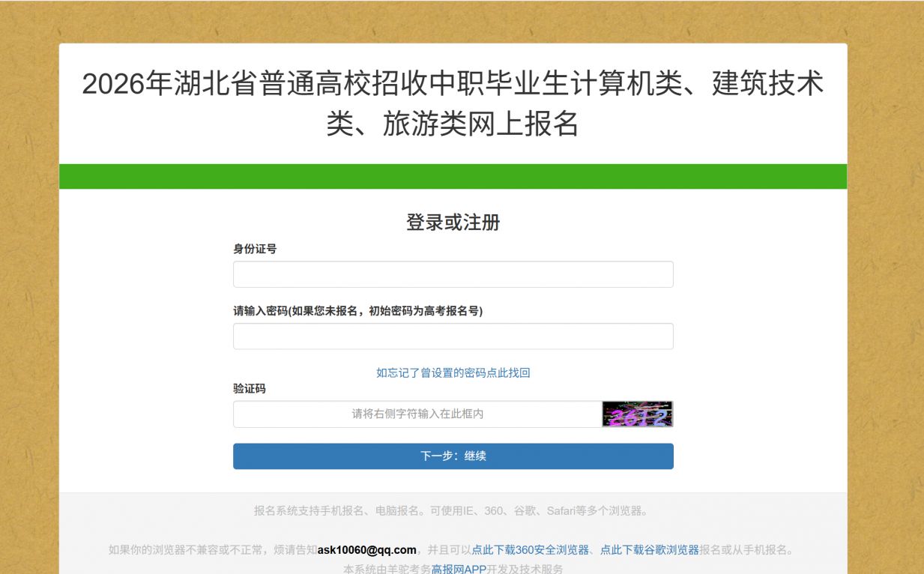Click the 身份证号 label
This screenshot has width=924, height=574.
point(255,249)
